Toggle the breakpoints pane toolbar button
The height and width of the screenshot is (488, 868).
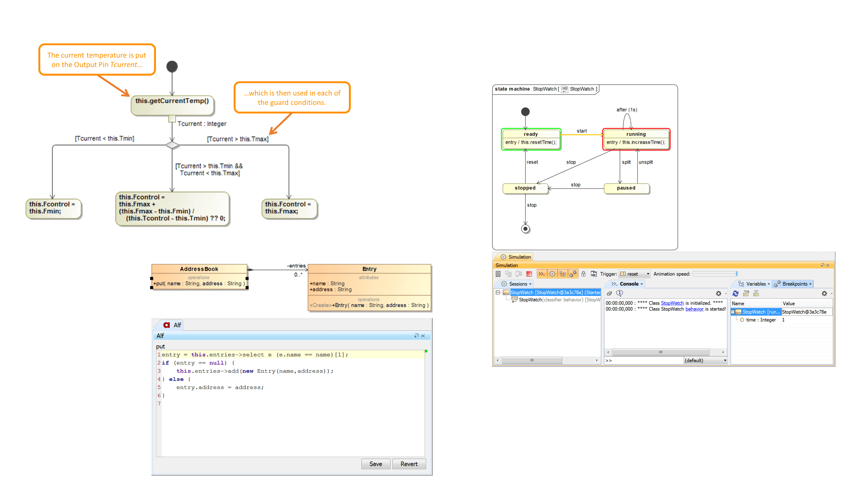coord(573,274)
